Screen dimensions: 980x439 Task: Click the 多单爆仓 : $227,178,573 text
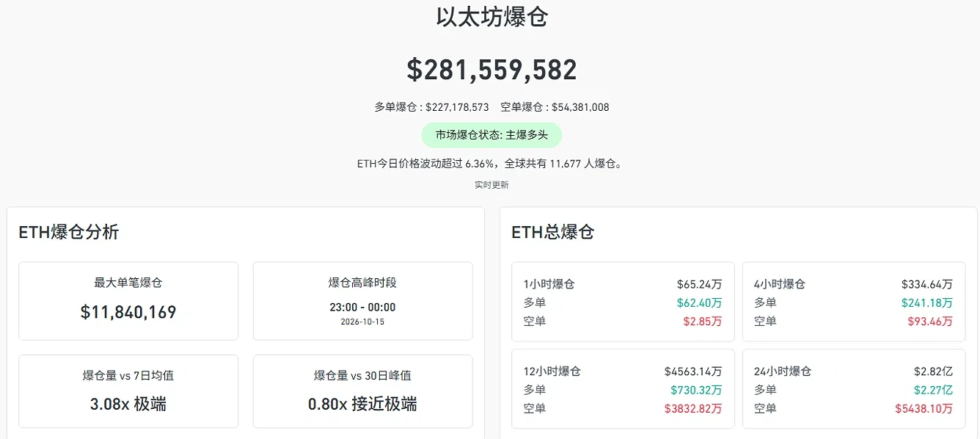pos(431,107)
